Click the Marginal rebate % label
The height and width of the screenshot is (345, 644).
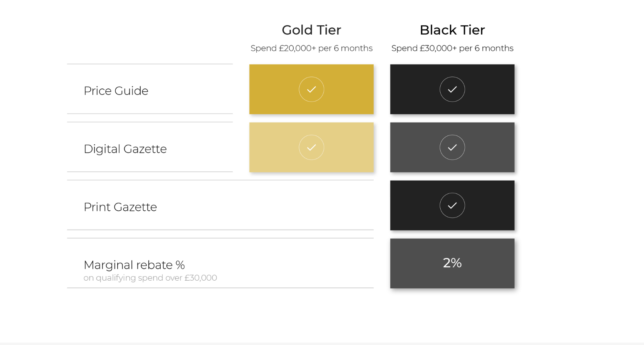134,265
